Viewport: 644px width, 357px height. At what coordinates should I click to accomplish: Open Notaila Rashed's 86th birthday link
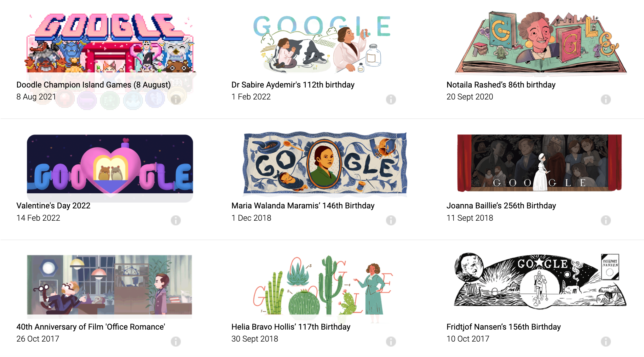click(501, 85)
